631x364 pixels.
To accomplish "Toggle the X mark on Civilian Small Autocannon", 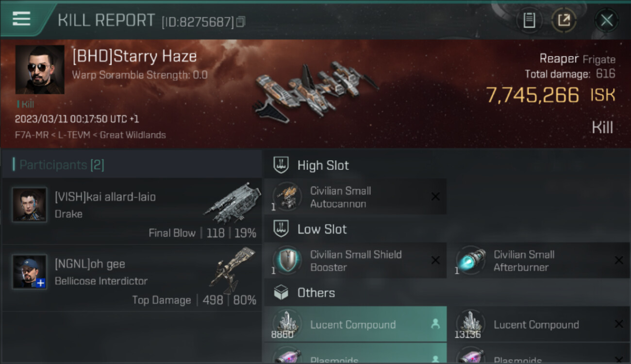I will tap(435, 197).
